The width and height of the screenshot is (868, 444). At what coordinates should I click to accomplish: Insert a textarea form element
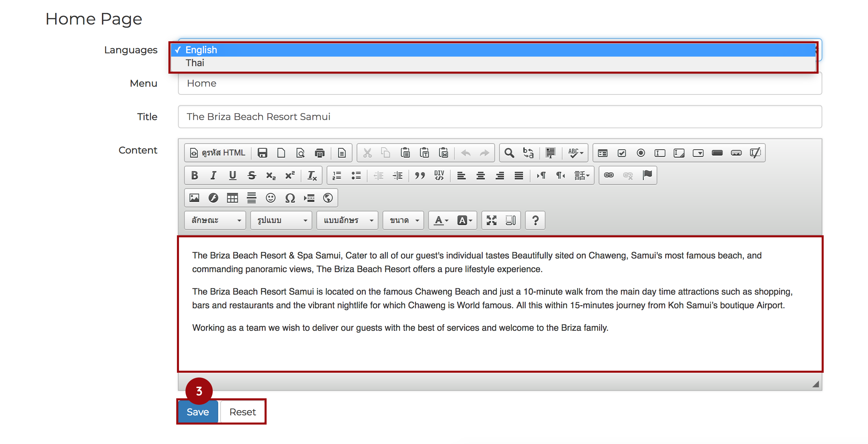tap(679, 153)
